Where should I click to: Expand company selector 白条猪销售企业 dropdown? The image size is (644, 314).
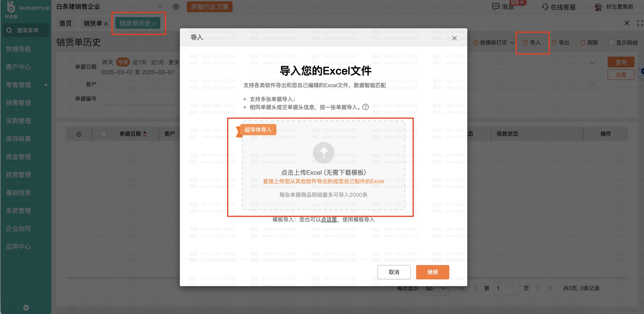point(159,7)
